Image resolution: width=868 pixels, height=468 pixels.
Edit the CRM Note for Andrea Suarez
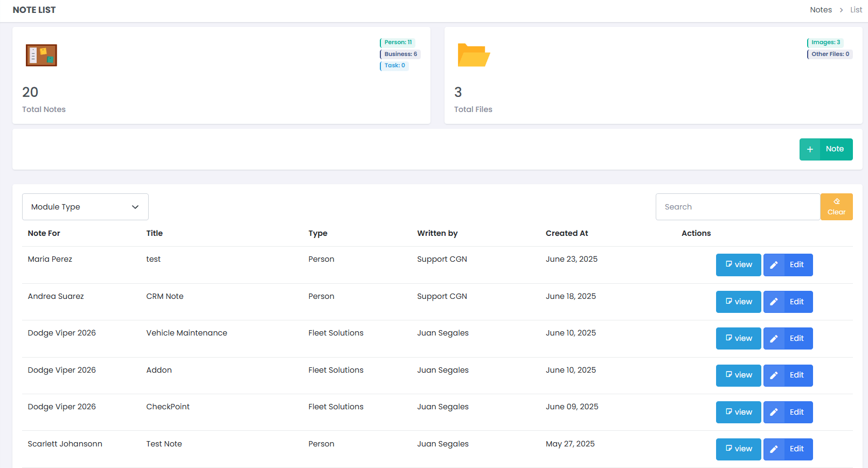[788, 302]
